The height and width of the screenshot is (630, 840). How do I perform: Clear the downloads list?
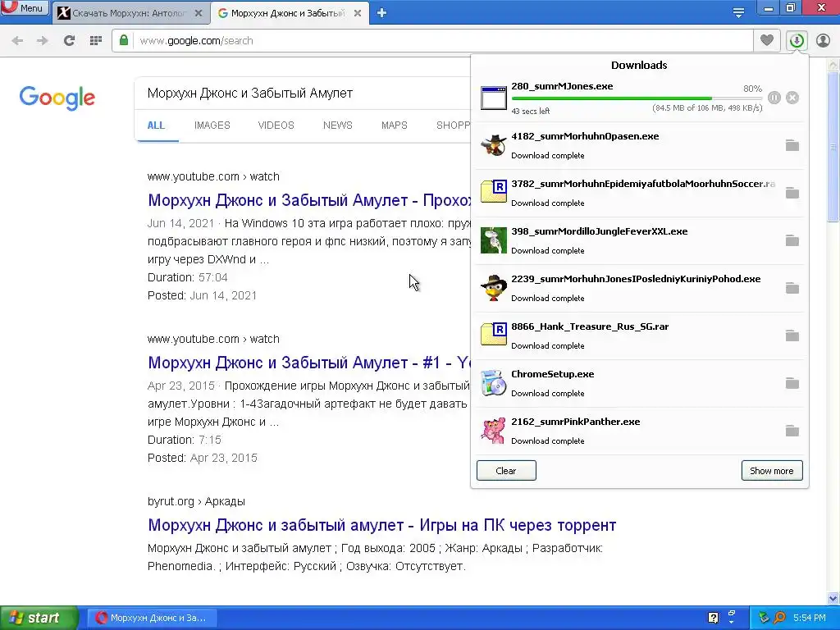click(x=506, y=471)
